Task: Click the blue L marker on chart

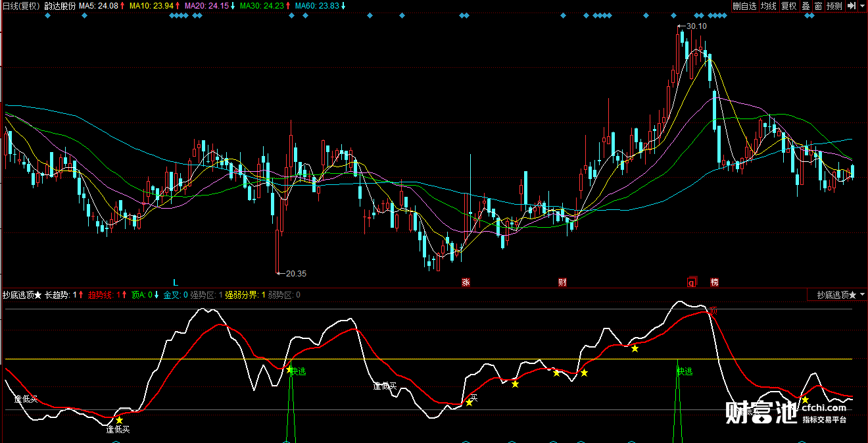Action: point(176,282)
